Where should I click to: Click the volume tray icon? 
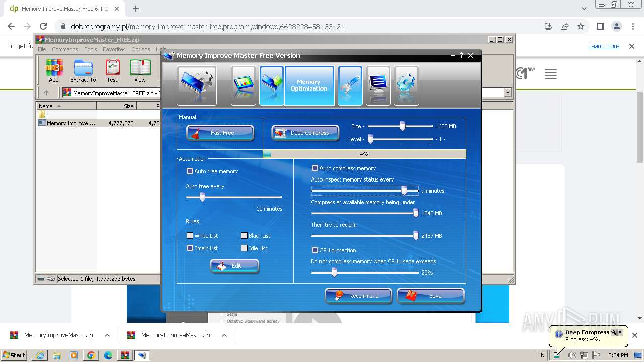(x=572, y=355)
